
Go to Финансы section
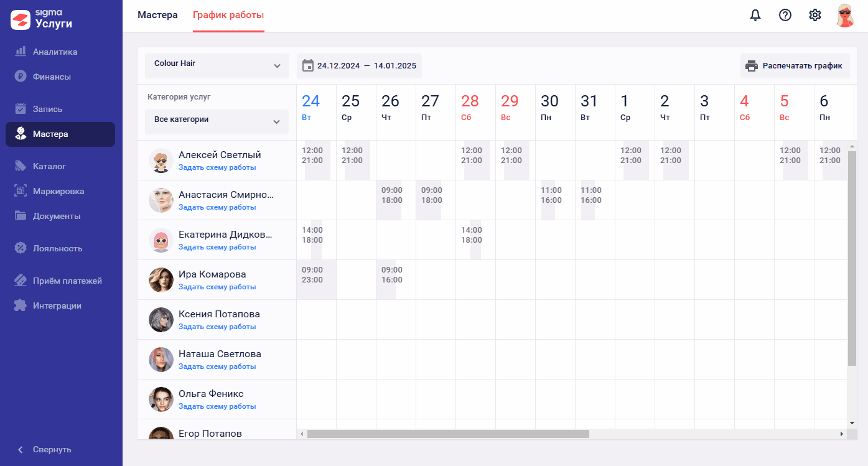pyautogui.click(x=52, y=77)
